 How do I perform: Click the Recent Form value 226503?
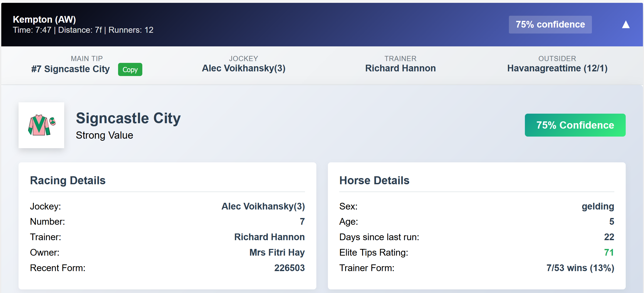[290, 268]
